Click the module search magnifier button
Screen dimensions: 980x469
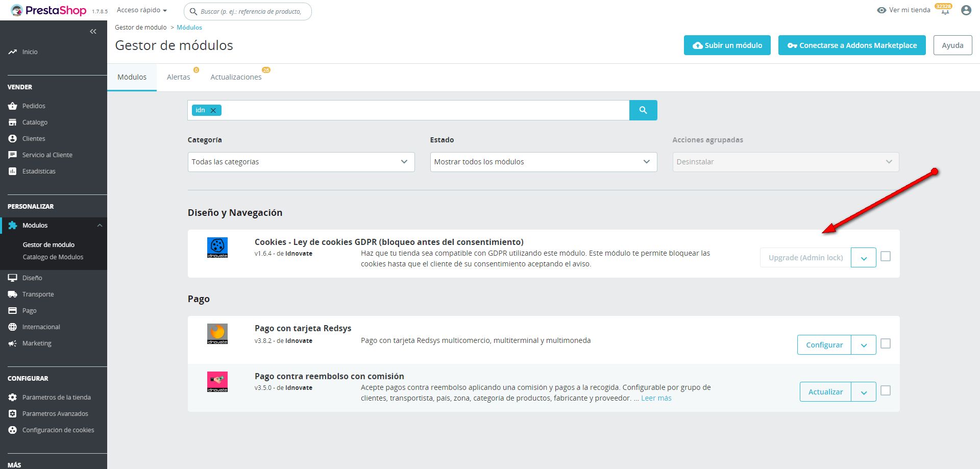[x=643, y=110]
